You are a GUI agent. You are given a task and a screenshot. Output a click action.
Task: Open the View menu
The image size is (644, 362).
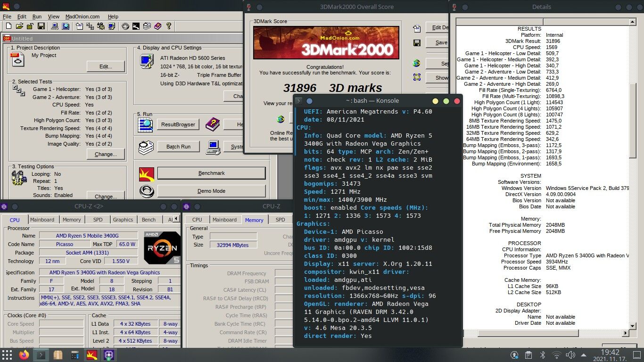[54, 16]
